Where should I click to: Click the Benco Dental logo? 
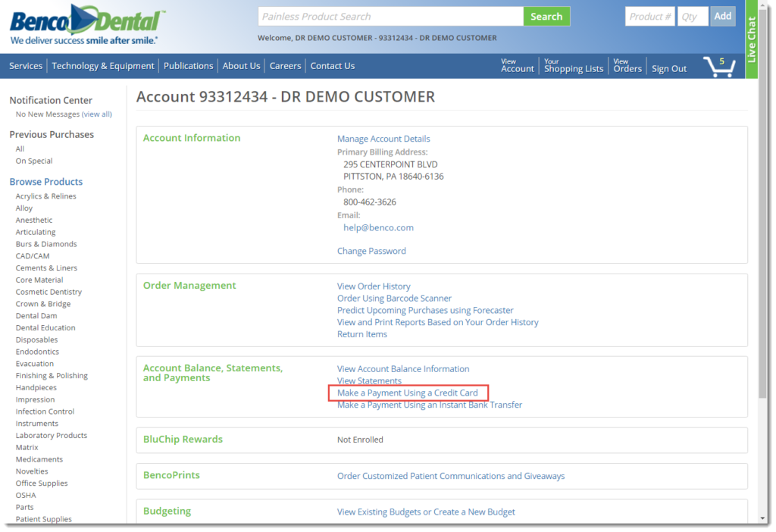(86, 24)
